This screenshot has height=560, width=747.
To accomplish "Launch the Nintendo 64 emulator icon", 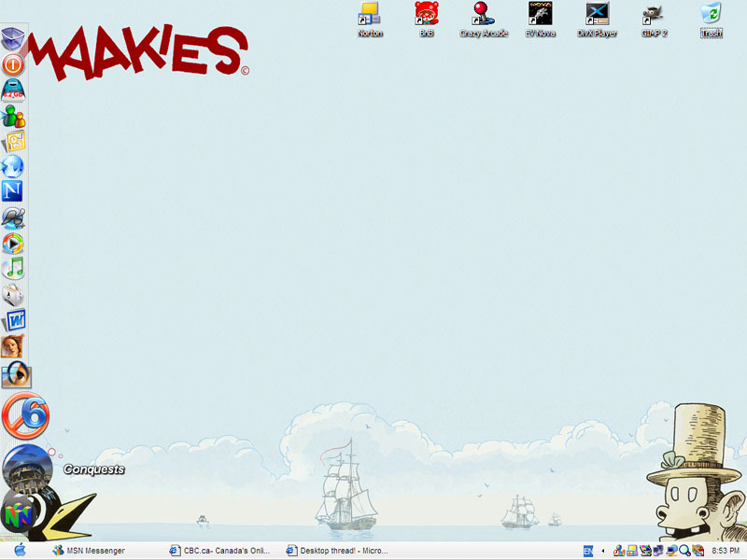I will coord(19,514).
